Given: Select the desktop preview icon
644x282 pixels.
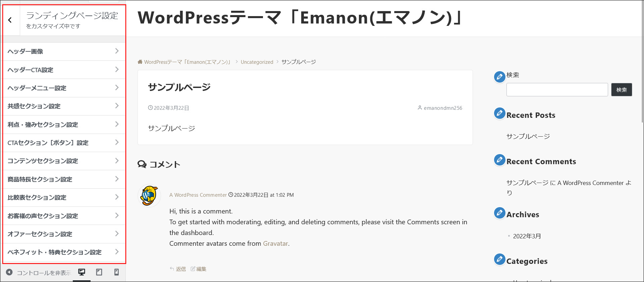Looking at the screenshot, I should click(82, 272).
